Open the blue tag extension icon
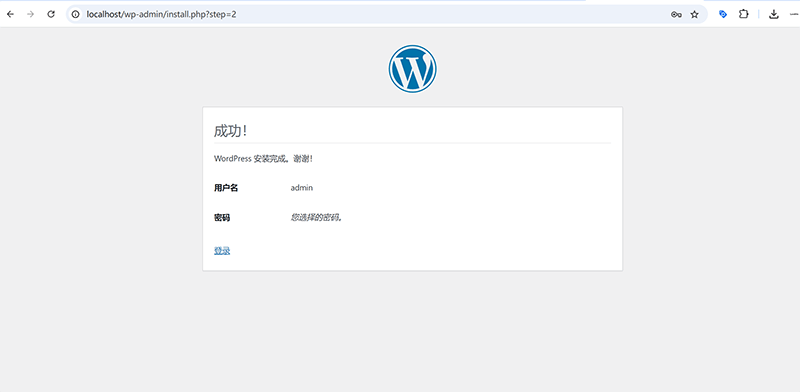The width and height of the screenshot is (800, 392). [723, 14]
